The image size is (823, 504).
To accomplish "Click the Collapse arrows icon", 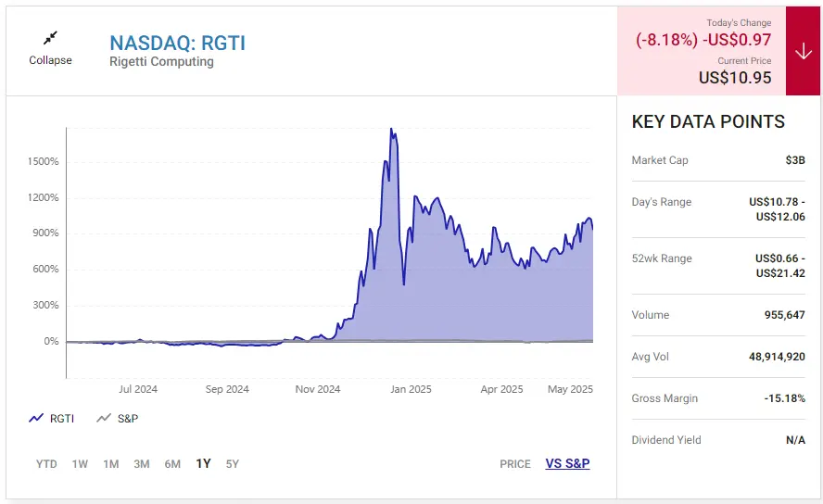I will (50, 38).
